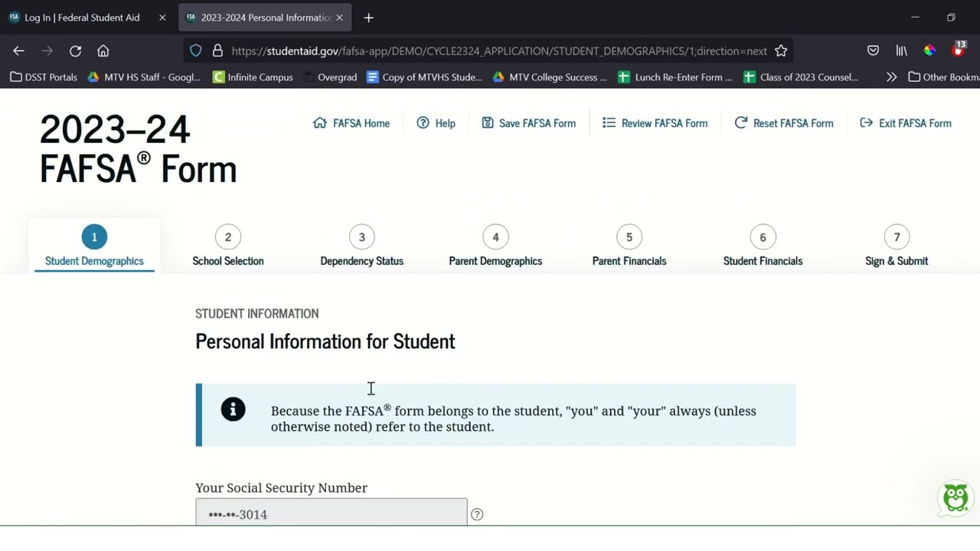Screen dimensions: 980x551
Task: Select step 1 Student Demographics
Action: [x=94, y=247]
